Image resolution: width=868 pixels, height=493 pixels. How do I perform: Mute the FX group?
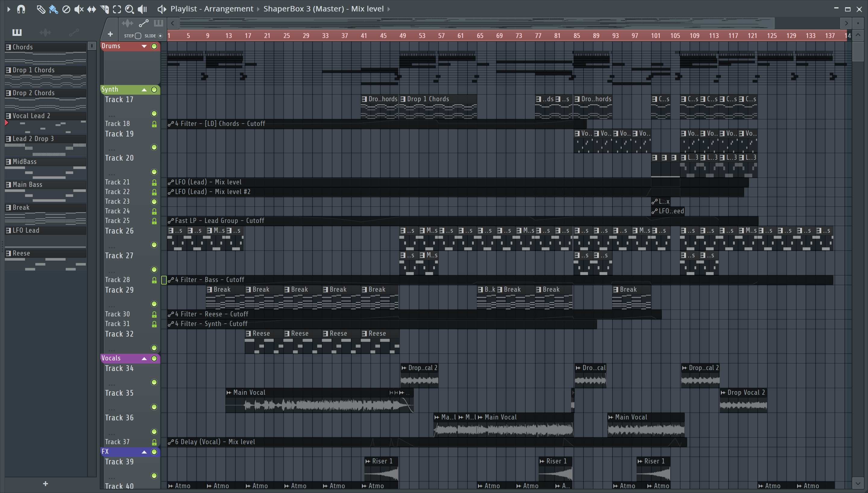(154, 452)
